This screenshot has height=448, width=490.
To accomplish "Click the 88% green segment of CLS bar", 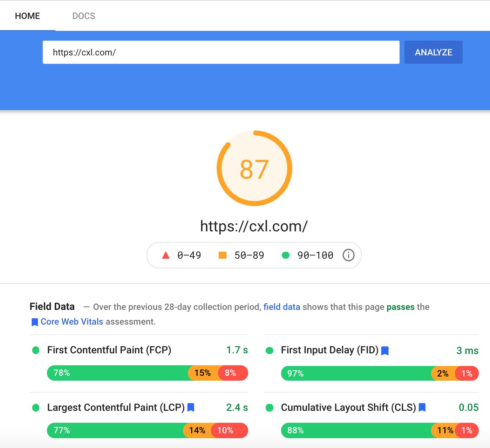I will pos(356,430).
